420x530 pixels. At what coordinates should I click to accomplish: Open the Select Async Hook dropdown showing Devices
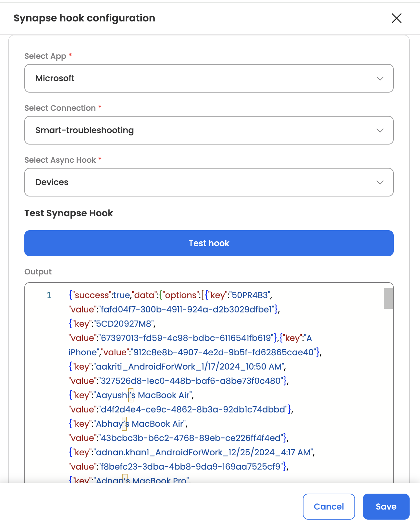click(x=209, y=182)
